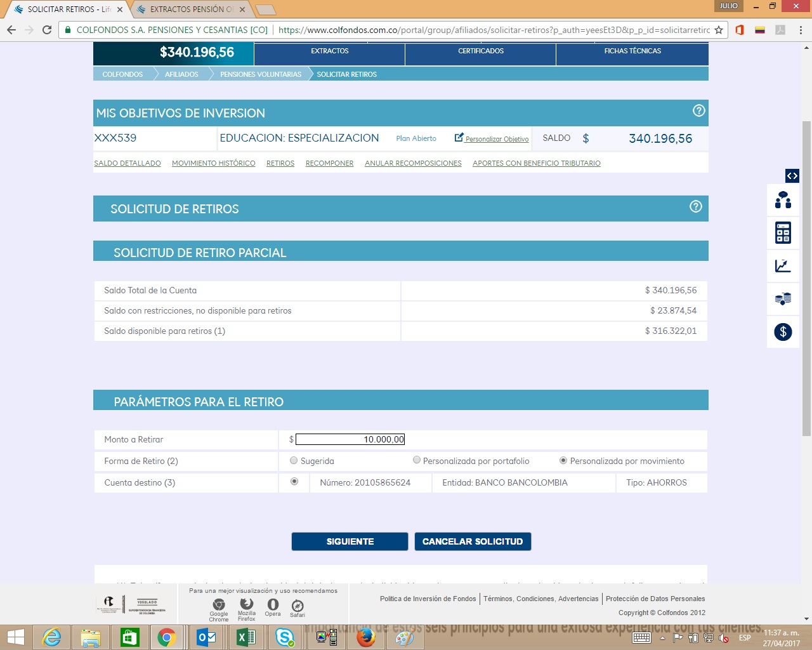
Task: Choose Personalizada por movimiento option
Action: (563, 460)
